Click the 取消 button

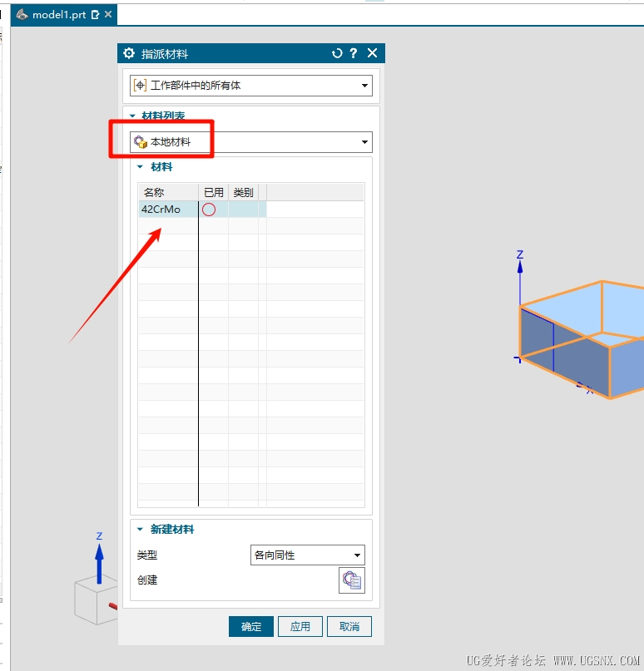coord(349,626)
